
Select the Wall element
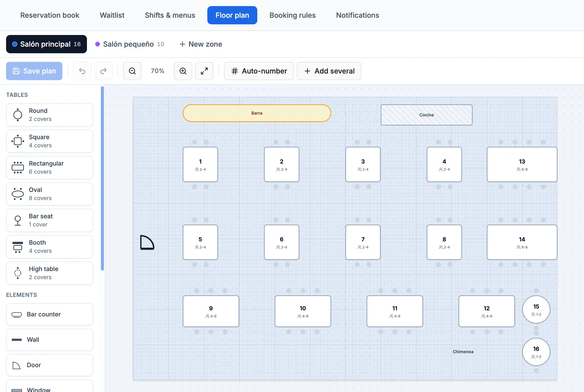50,340
